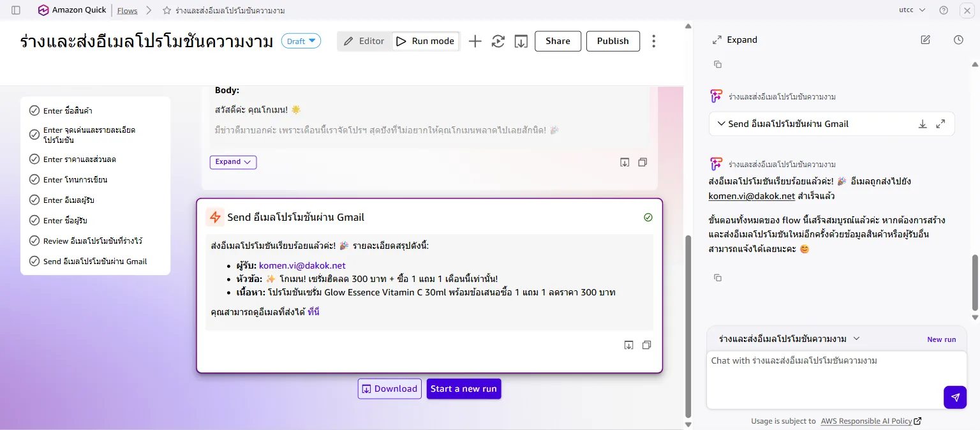Download the Review card output icon

point(625,163)
